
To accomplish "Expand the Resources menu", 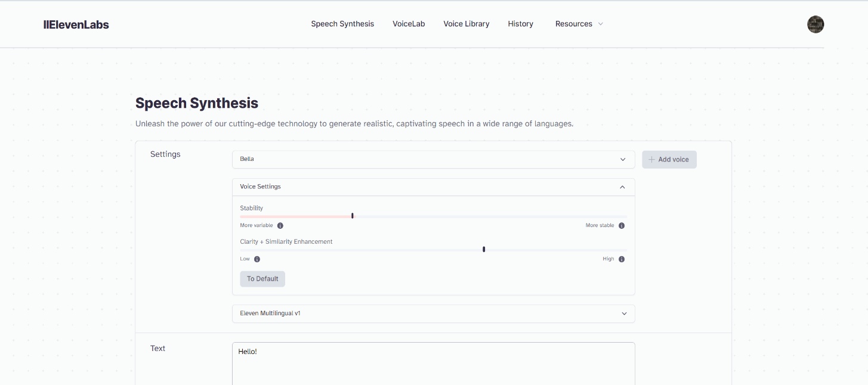I will (579, 24).
